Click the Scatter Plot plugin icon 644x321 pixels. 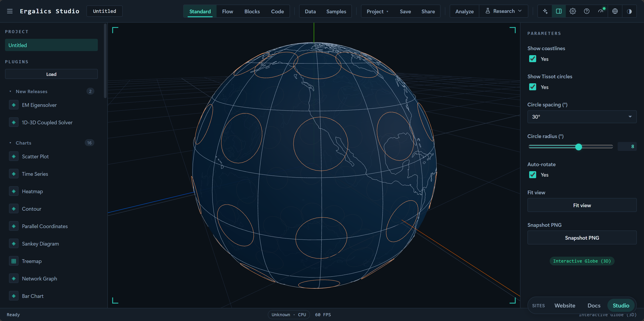(x=14, y=156)
